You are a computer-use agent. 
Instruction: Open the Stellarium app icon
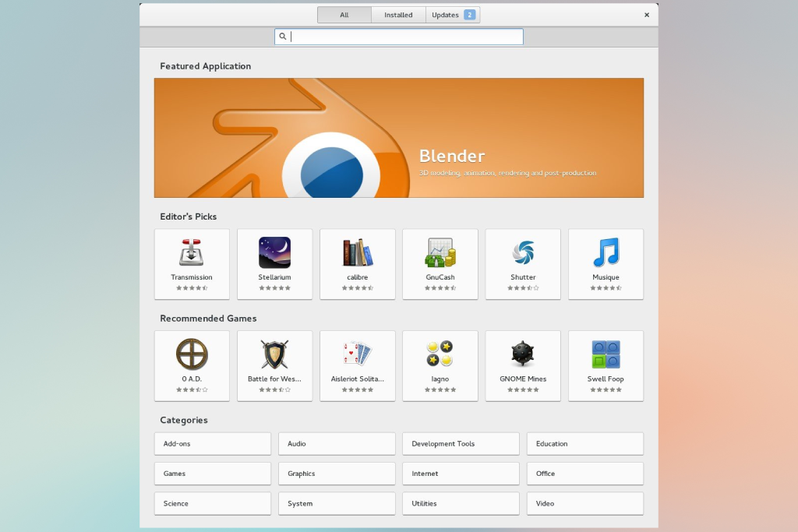(274, 253)
